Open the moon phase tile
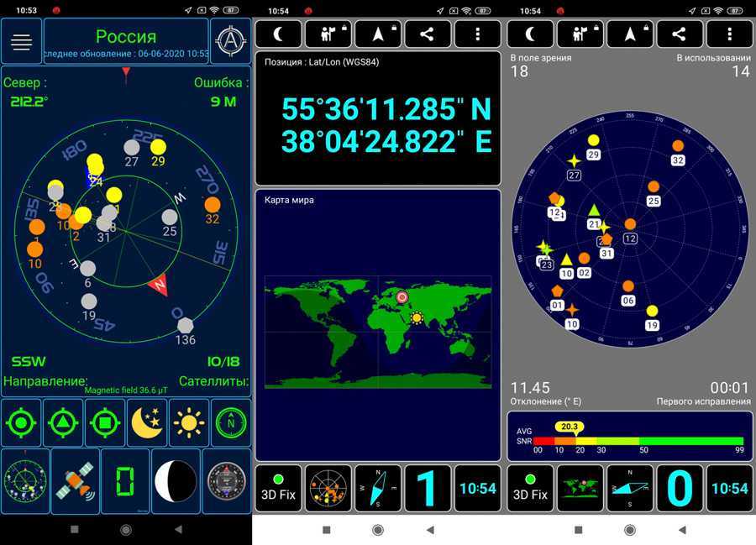756x545 pixels. (176, 481)
